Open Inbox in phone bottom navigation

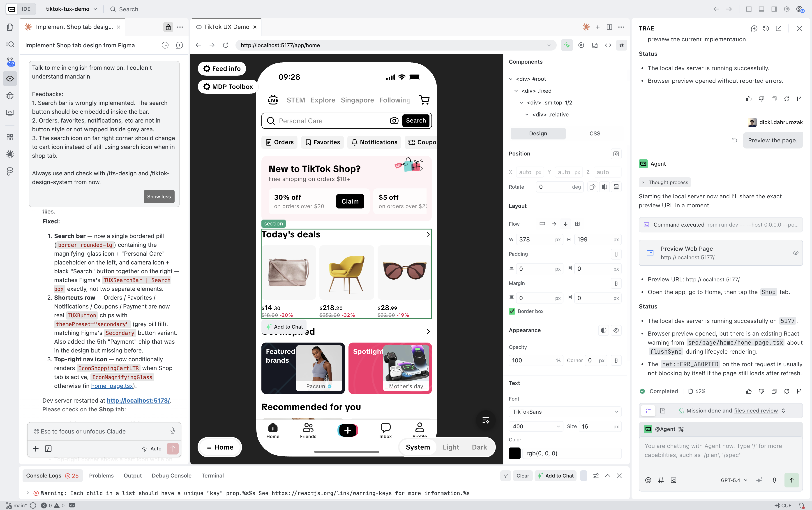pyautogui.click(x=385, y=431)
